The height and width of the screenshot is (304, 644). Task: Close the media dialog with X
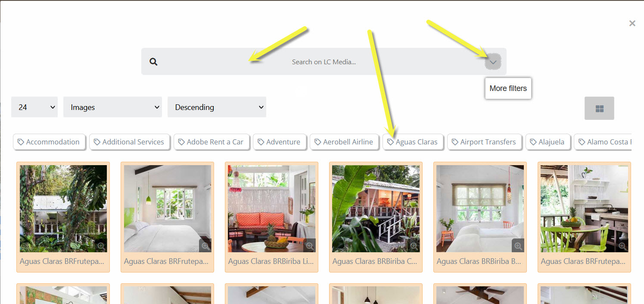(632, 23)
